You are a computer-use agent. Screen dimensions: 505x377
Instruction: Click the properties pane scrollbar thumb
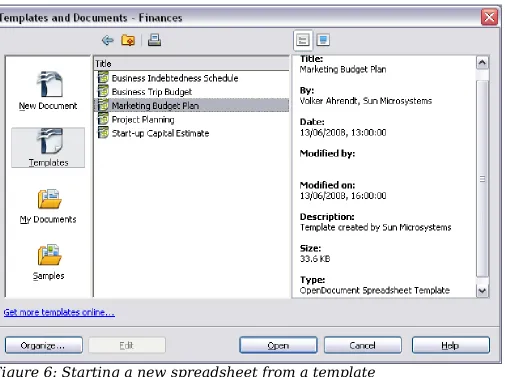482,179
